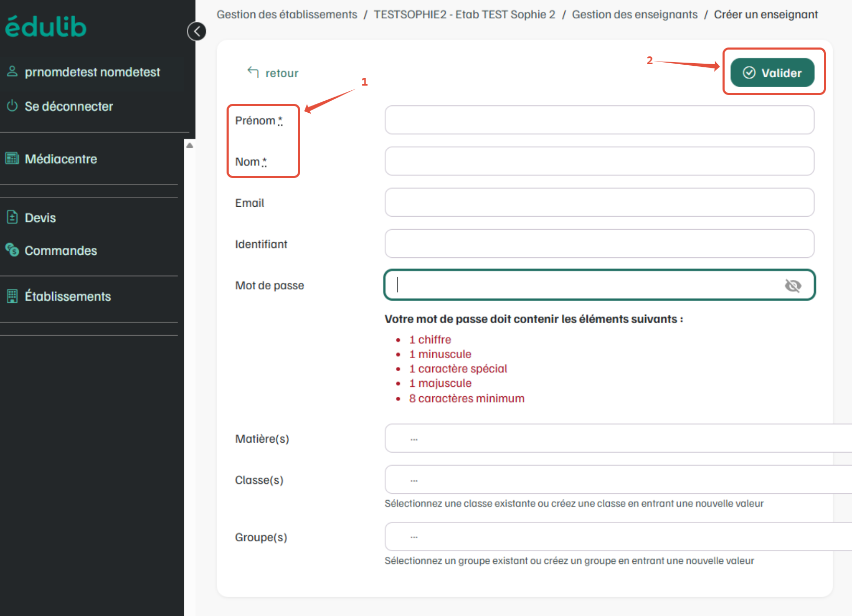Open the Classe(s) selection dropdown
The image size is (852, 616).
pyautogui.click(x=618, y=479)
